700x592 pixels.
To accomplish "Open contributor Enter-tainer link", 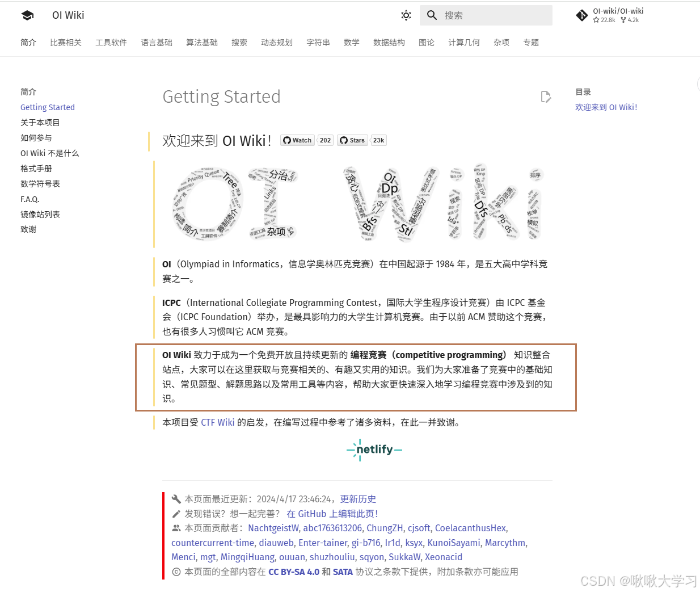I will point(323,543).
